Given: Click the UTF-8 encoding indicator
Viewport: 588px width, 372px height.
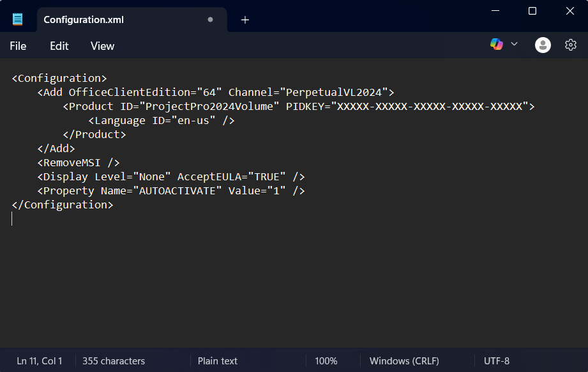Looking at the screenshot, I should point(497,361).
